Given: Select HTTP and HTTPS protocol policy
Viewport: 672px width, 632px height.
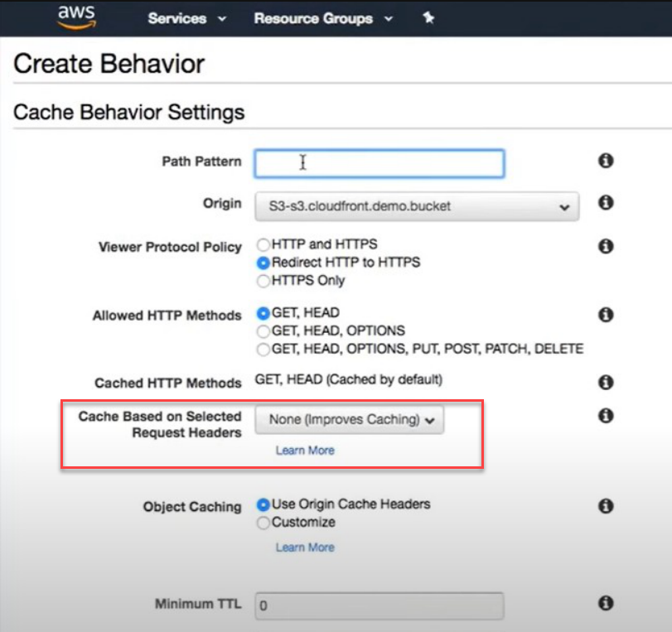Looking at the screenshot, I should click(x=263, y=245).
